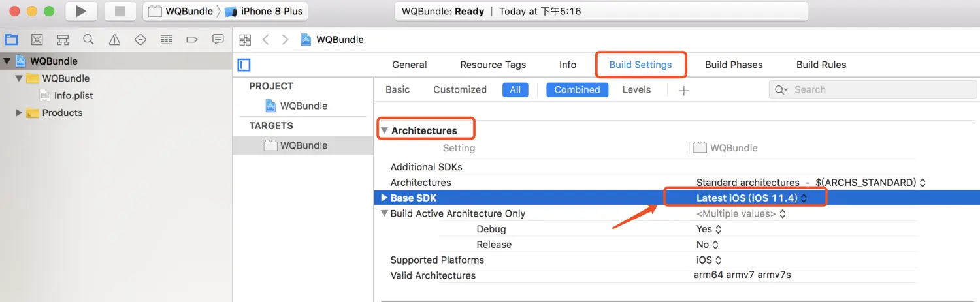This screenshot has height=302, width=980.
Task: Open the Project navigator folder icon
Action: click(11, 40)
